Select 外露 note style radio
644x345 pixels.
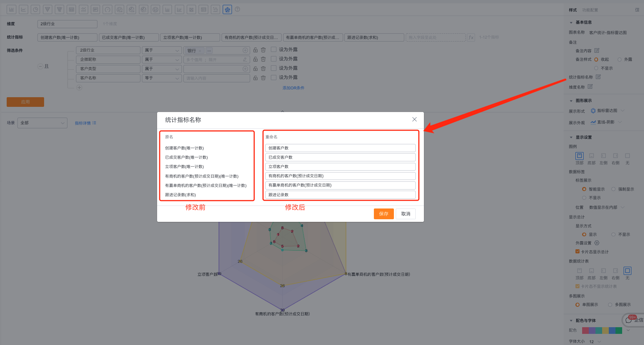[x=619, y=59]
